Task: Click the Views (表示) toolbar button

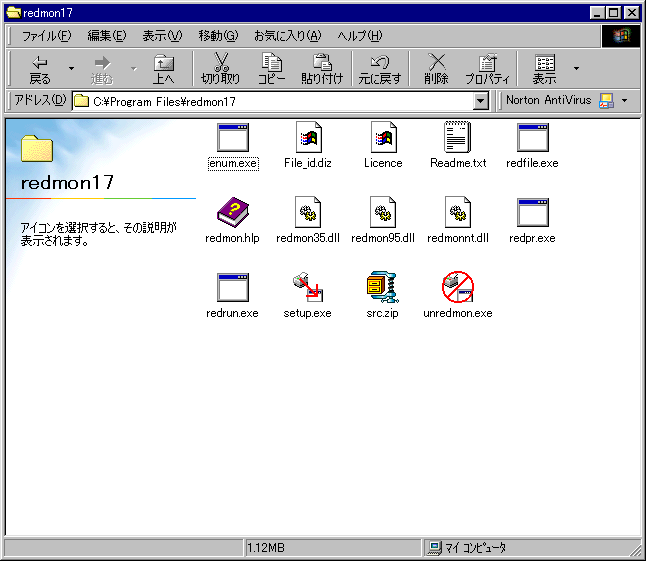Action: point(545,69)
